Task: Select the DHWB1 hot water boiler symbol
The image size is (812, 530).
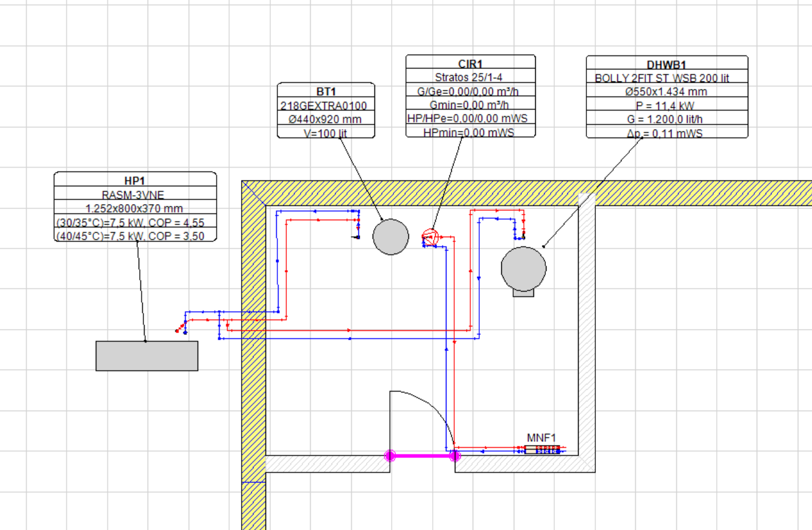Action: tap(523, 269)
